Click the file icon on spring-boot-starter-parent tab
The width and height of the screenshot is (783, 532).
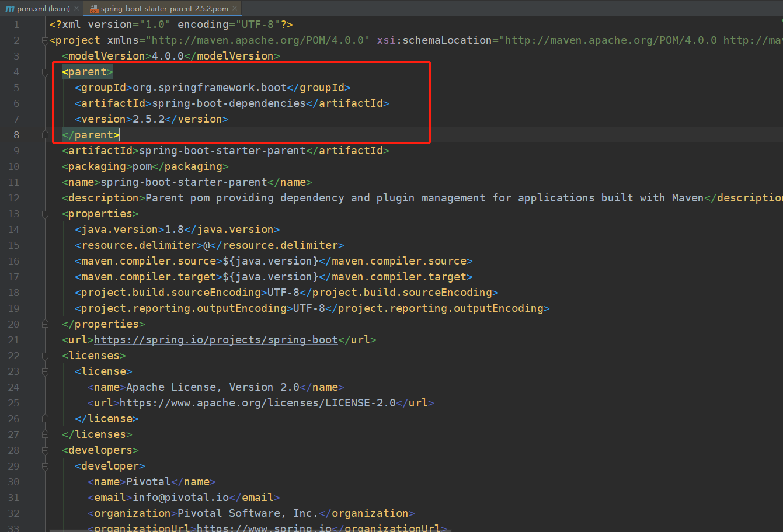[94, 9]
